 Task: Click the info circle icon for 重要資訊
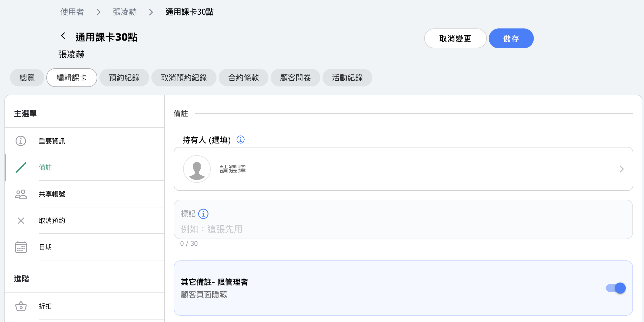coord(21,141)
